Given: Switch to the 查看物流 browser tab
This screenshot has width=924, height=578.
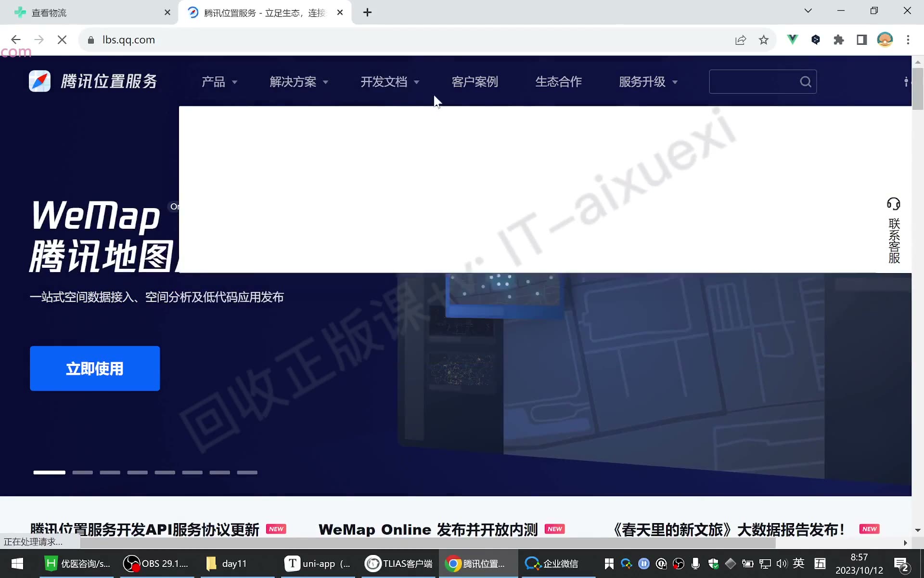Looking at the screenshot, I should coord(89,13).
